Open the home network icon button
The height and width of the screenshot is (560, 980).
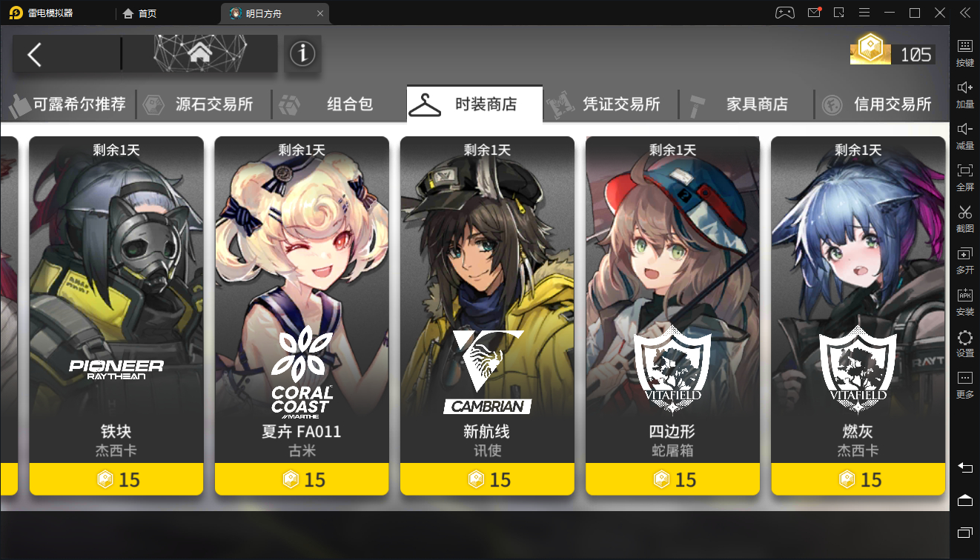coord(200,53)
